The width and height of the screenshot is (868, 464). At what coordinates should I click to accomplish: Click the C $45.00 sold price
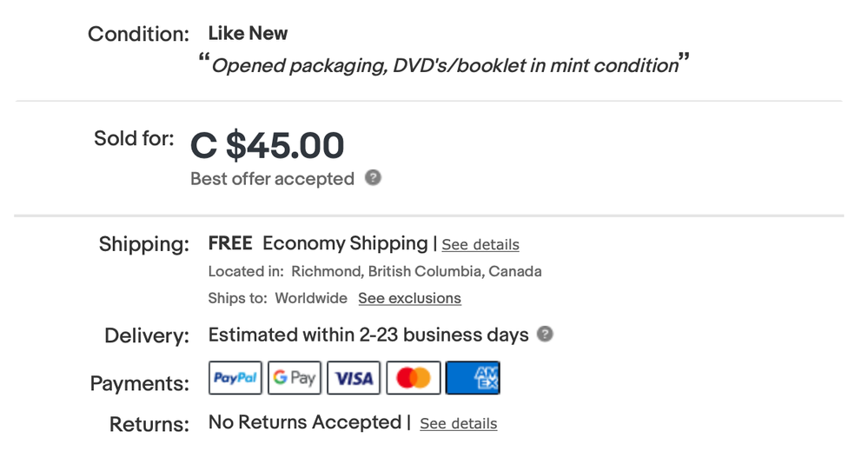click(x=268, y=145)
